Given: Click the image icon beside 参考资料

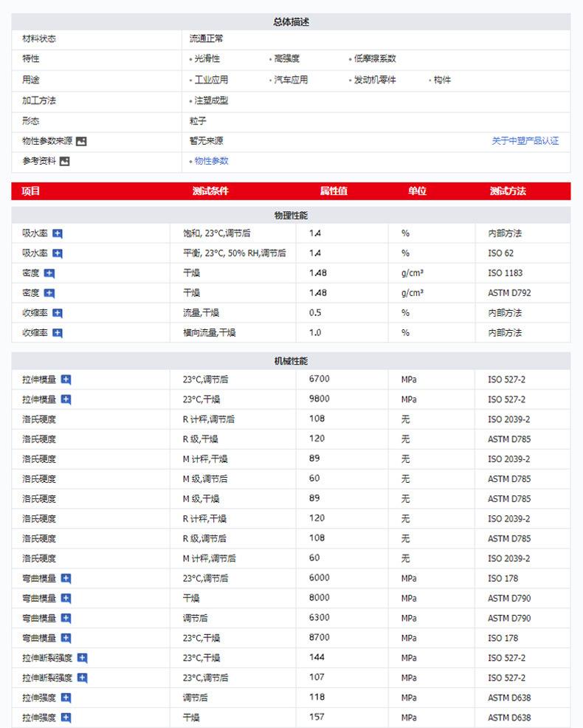Looking at the screenshot, I should click(64, 161).
